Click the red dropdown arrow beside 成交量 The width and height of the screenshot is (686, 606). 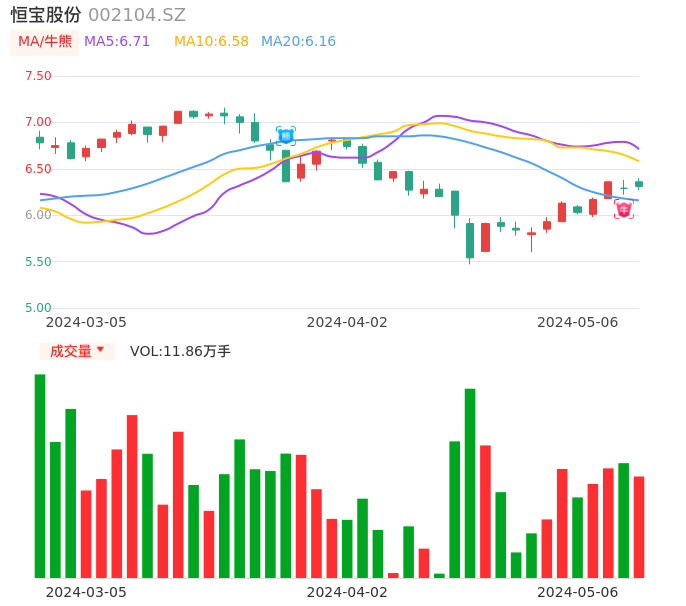point(101,350)
